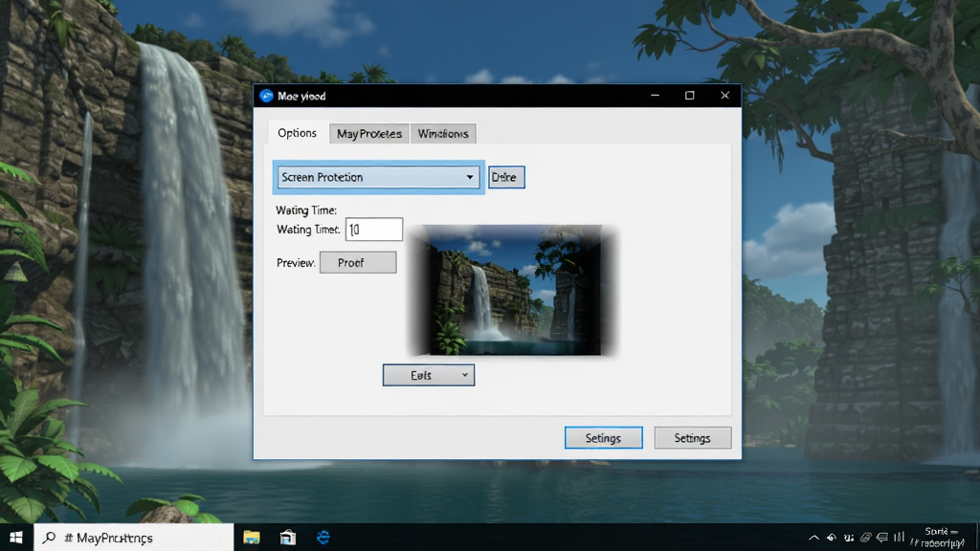The image size is (980, 551).
Task: Open the Windows Start menu
Action: 16,538
